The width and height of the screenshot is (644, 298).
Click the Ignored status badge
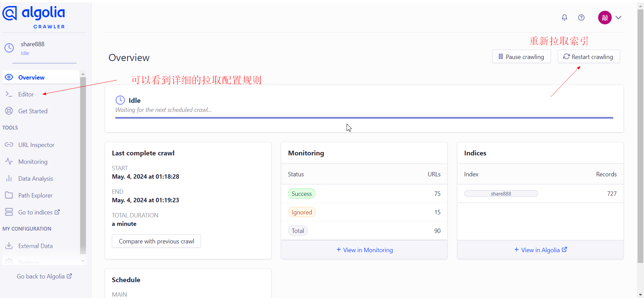(302, 212)
